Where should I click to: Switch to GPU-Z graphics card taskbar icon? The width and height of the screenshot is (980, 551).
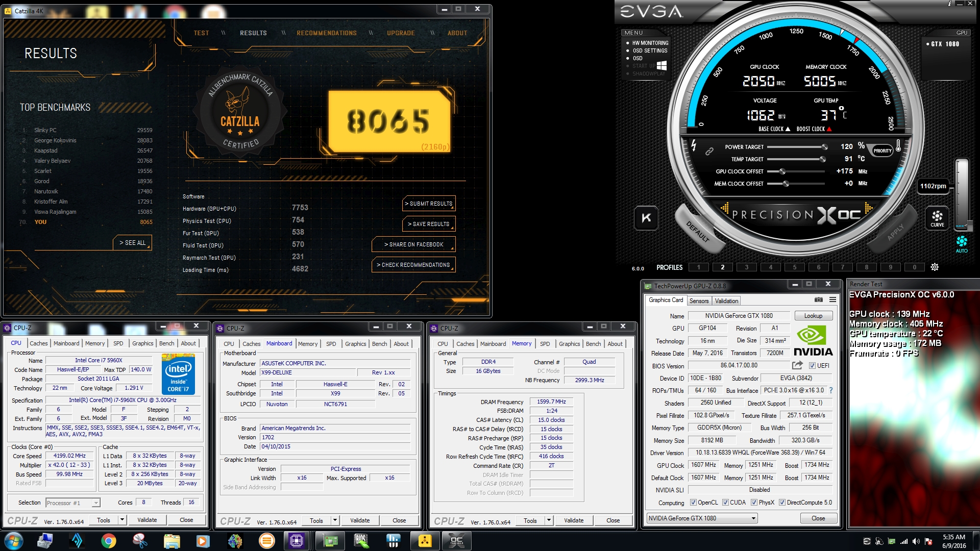pyautogui.click(x=330, y=541)
